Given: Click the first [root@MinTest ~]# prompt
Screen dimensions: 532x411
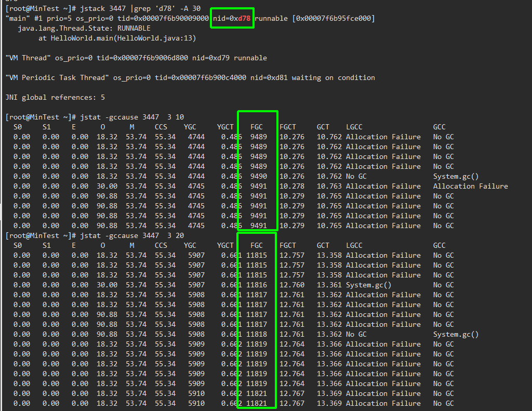Looking at the screenshot, I should 41,8.
